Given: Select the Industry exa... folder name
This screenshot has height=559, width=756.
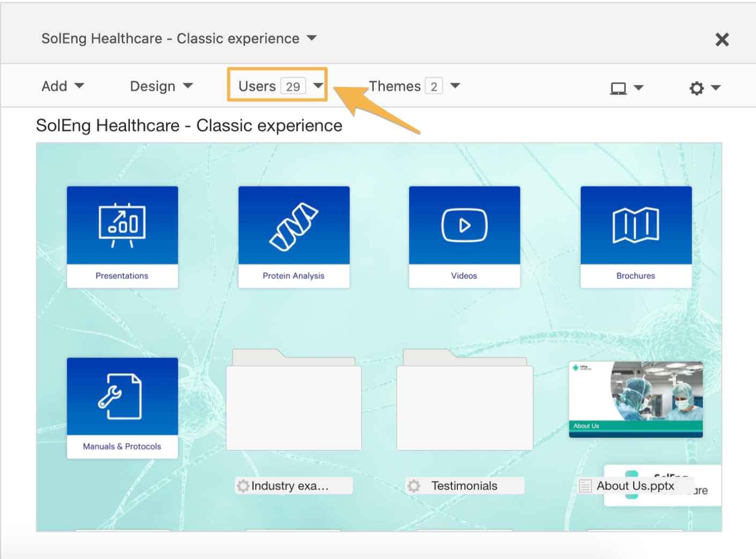Looking at the screenshot, I should tap(290, 486).
